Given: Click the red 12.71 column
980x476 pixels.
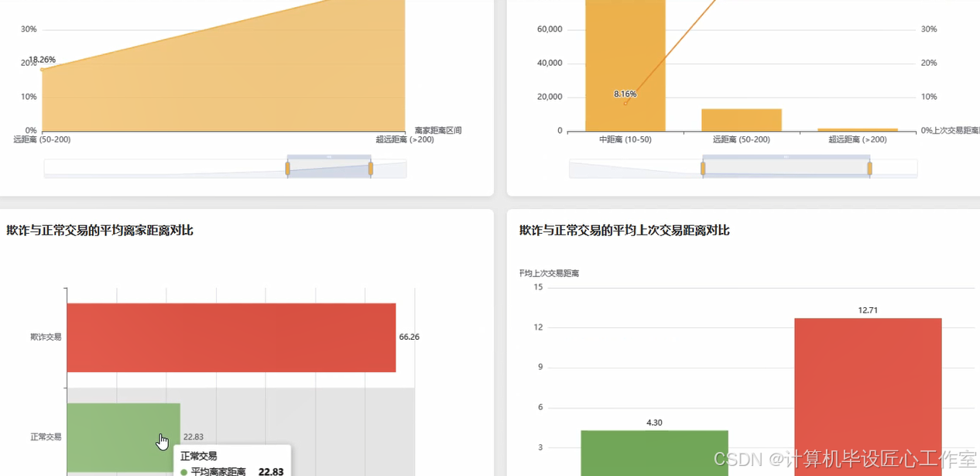Looking at the screenshot, I should 868,397.
